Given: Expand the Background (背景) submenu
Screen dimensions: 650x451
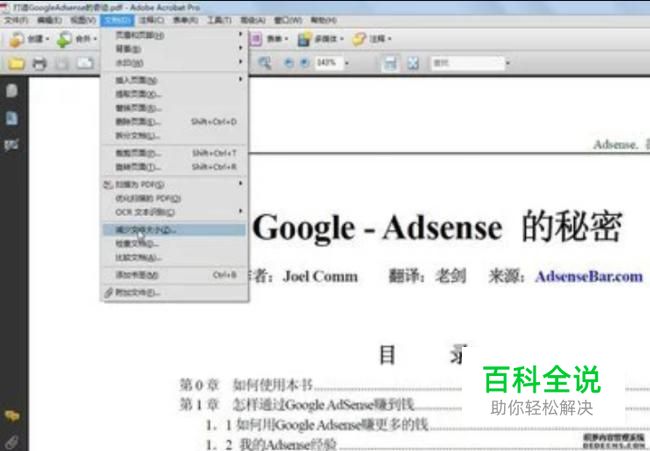Looking at the screenshot, I should pos(175,49).
